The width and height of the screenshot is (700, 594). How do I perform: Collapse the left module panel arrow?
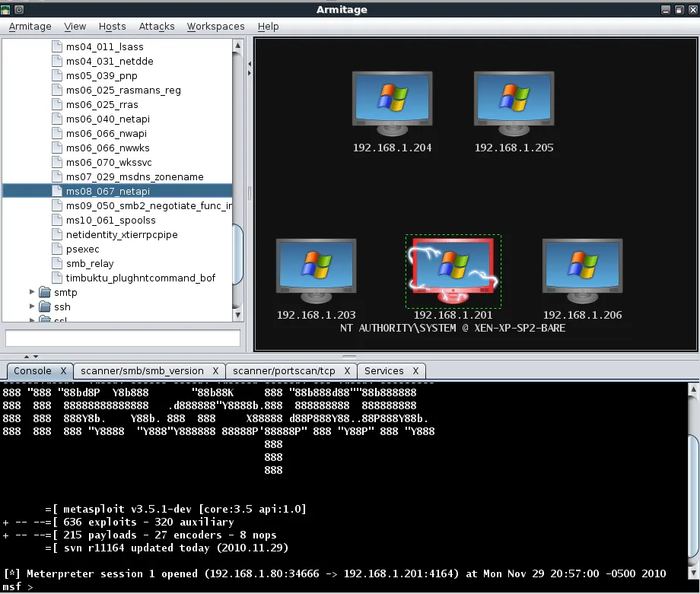250,74
